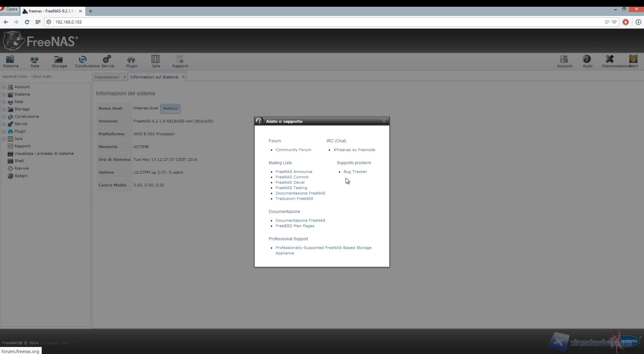Open Shell in the sidebar tree
The width and height of the screenshot is (644, 354).
(19, 161)
